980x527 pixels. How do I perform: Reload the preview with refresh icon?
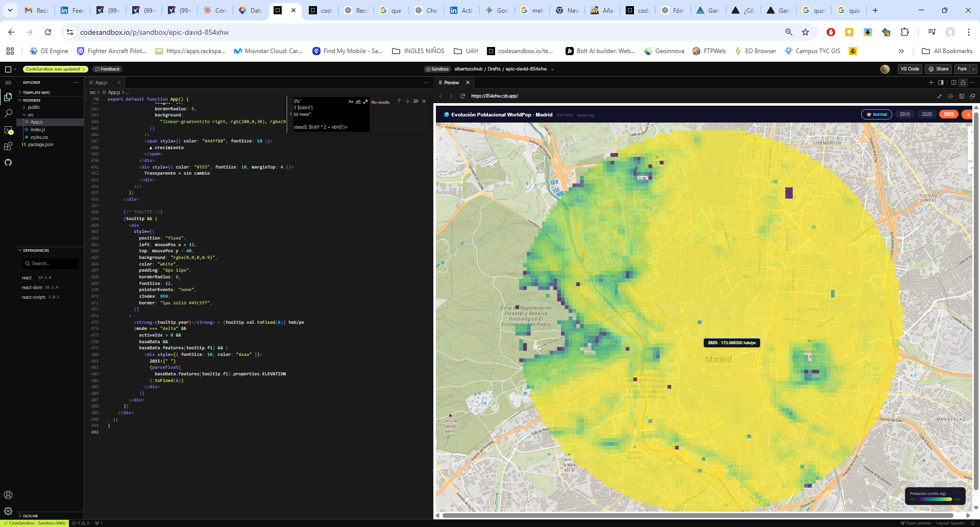[x=462, y=96]
